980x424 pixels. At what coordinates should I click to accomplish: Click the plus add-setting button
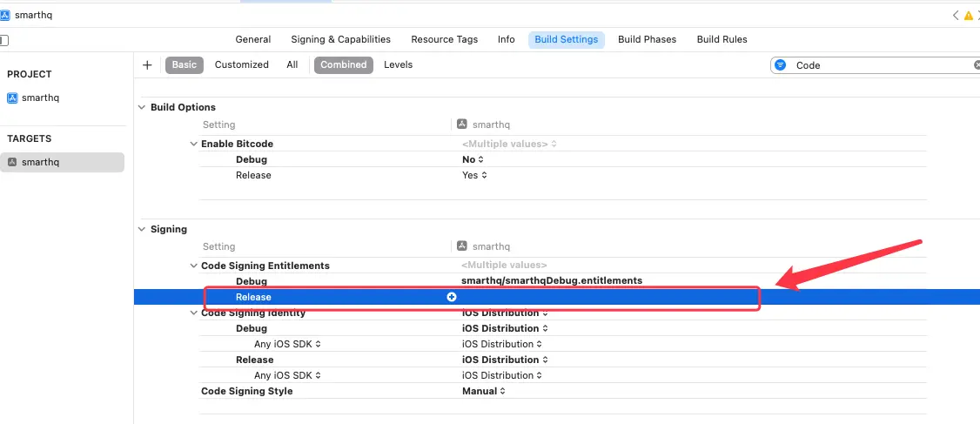pos(147,65)
